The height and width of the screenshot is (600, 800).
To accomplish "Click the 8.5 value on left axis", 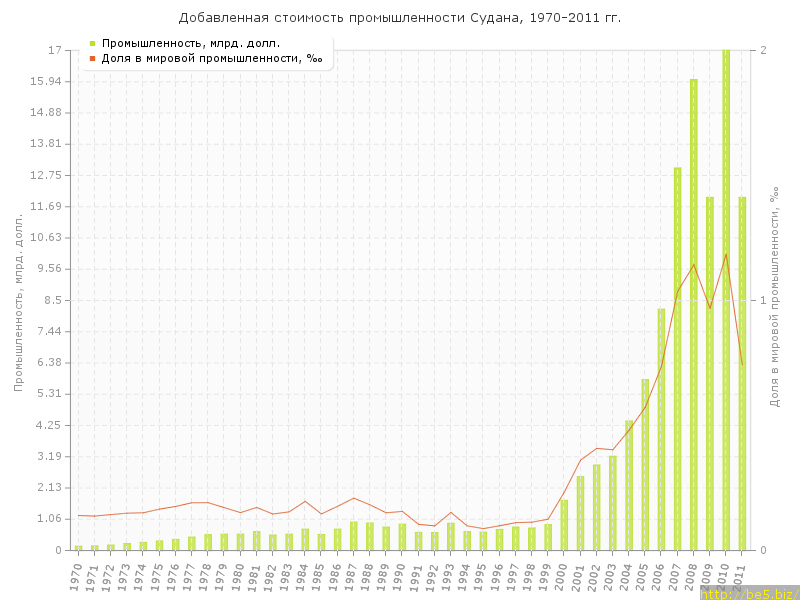I will pos(53,300).
